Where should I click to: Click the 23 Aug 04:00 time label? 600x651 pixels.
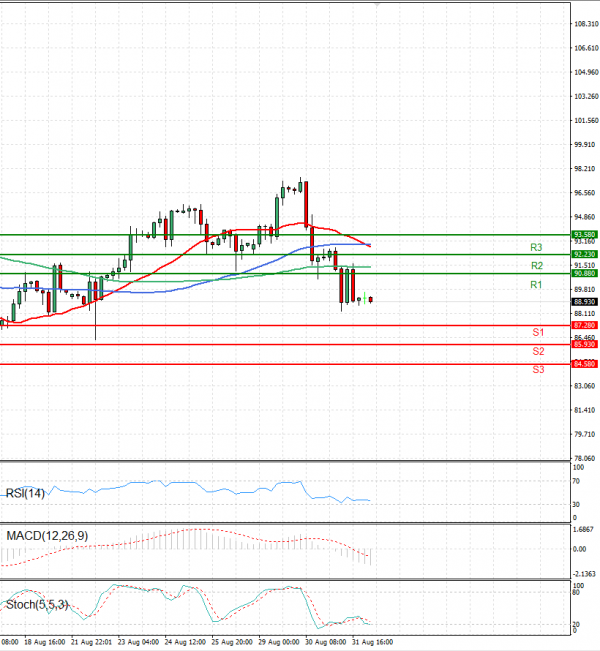pos(138,642)
